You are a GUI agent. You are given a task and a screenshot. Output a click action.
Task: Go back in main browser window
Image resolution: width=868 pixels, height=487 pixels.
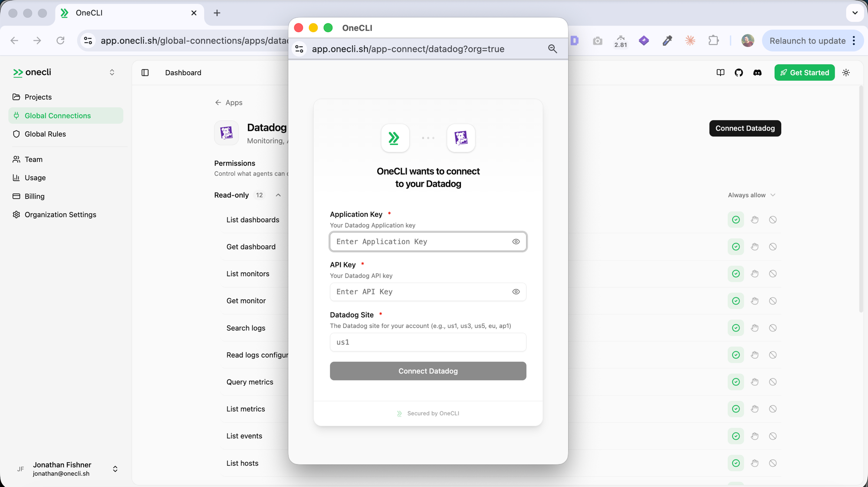click(14, 40)
